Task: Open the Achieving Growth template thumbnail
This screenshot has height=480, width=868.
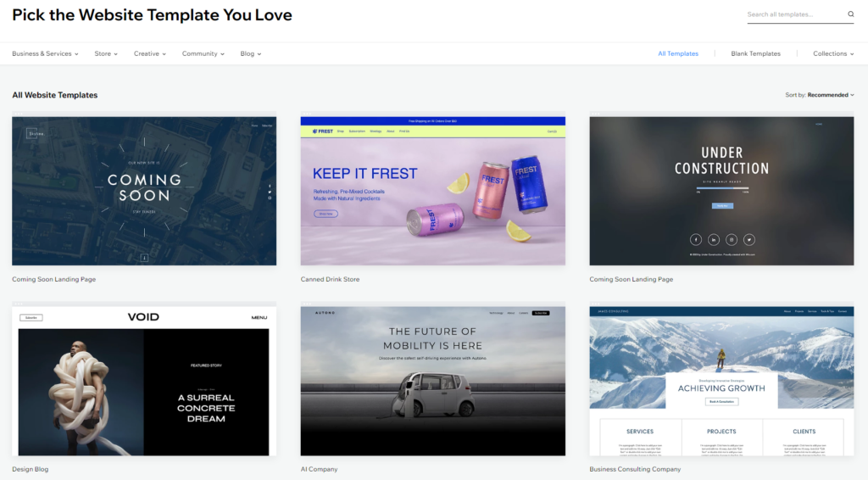Action: [x=721, y=381]
